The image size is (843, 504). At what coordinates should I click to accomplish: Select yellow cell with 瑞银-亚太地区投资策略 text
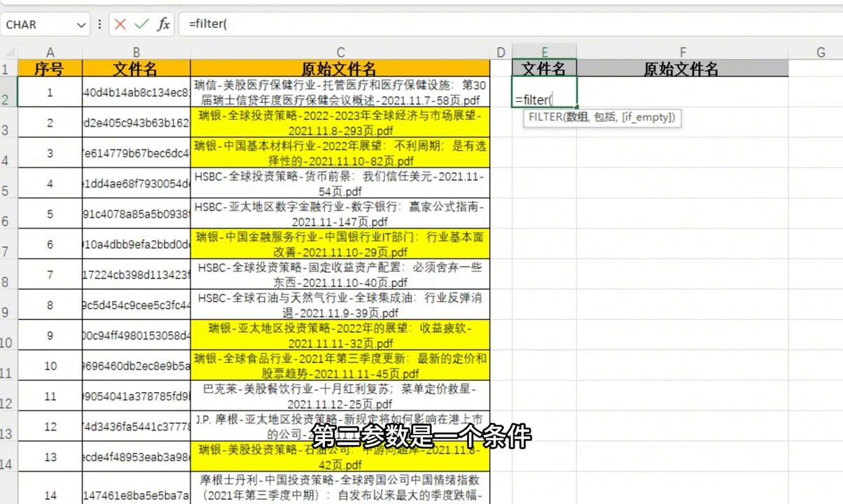click(x=340, y=335)
